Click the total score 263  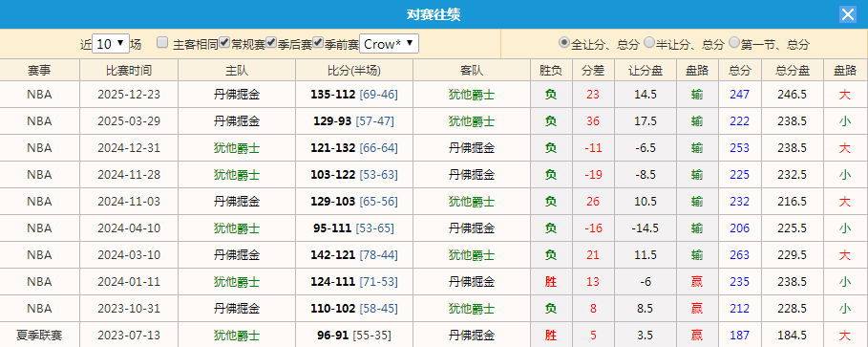coord(740,255)
